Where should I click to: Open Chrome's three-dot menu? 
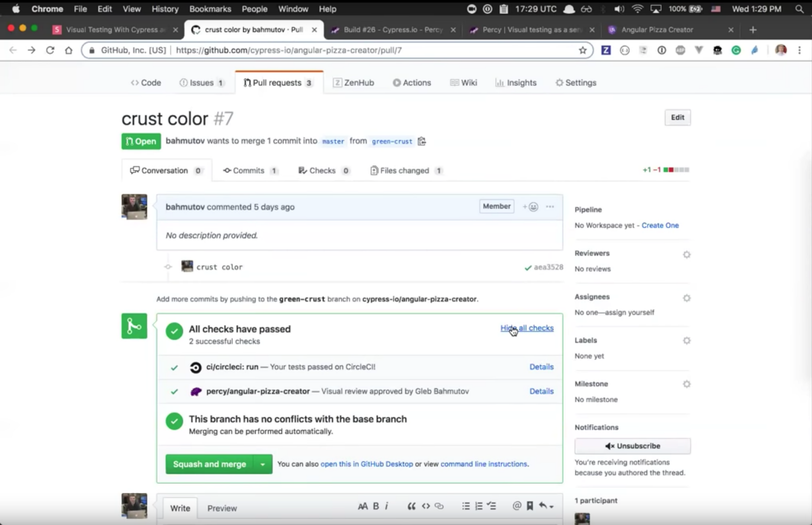coord(799,50)
